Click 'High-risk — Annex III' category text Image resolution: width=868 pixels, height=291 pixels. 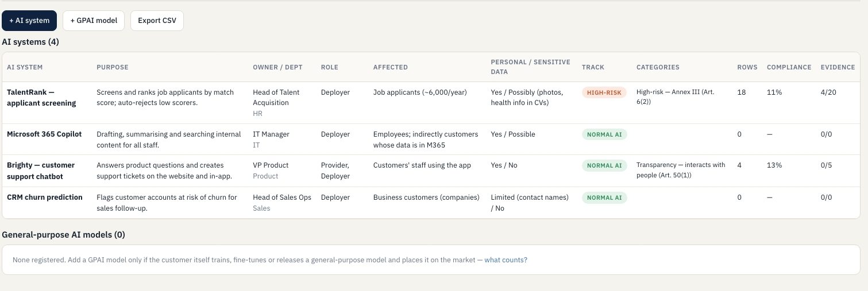coord(676,97)
